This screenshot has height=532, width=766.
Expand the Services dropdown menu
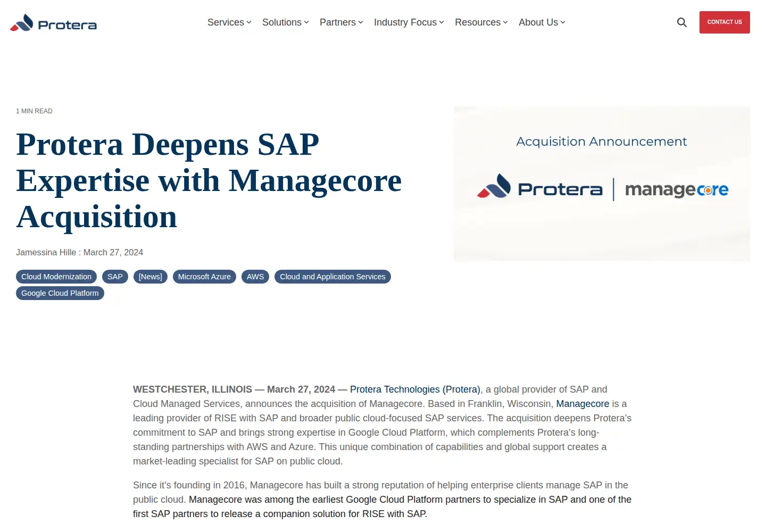pyautogui.click(x=229, y=22)
